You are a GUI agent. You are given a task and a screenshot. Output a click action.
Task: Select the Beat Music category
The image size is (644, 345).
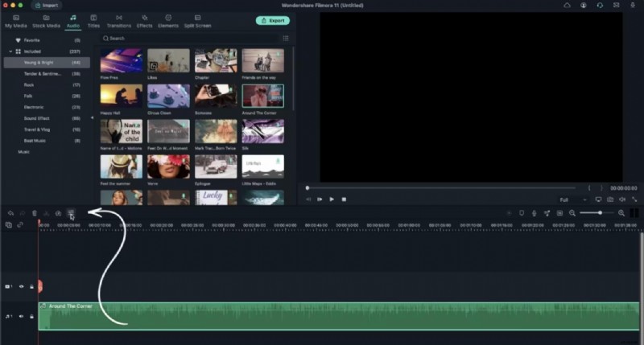click(47, 140)
